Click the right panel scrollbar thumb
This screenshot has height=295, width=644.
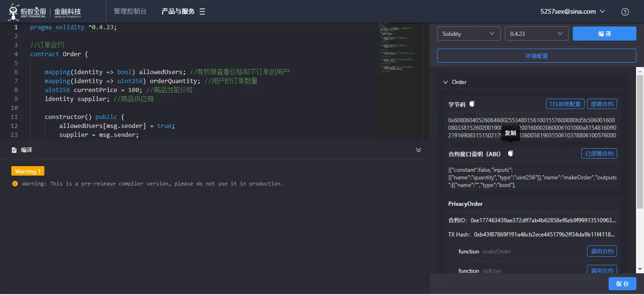[x=640, y=142]
